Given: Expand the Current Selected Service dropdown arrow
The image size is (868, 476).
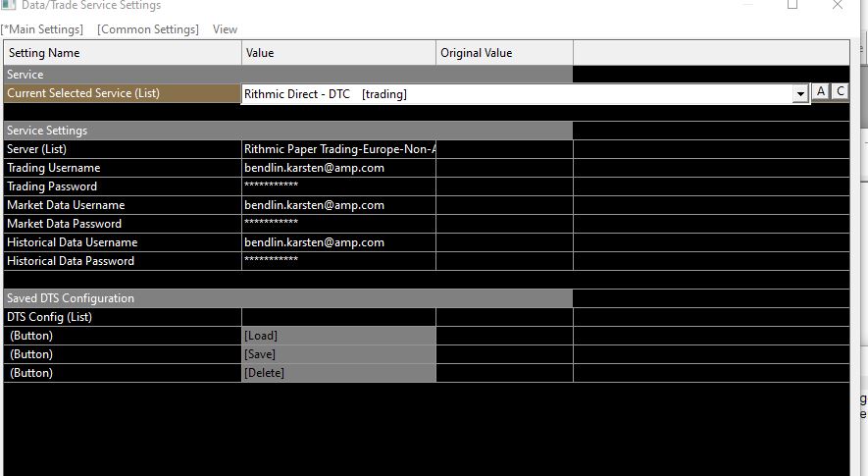Looking at the screenshot, I should click(800, 94).
